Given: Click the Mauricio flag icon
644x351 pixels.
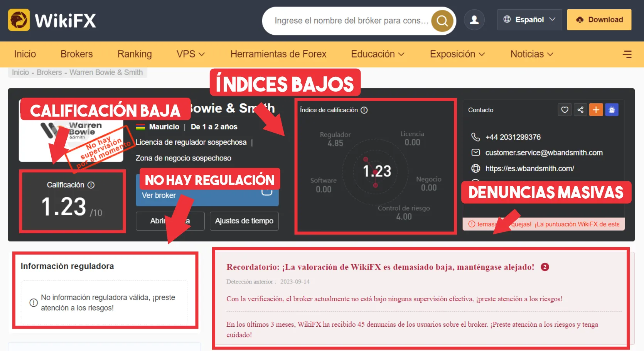Looking at the screenshot, I should 140,127.
